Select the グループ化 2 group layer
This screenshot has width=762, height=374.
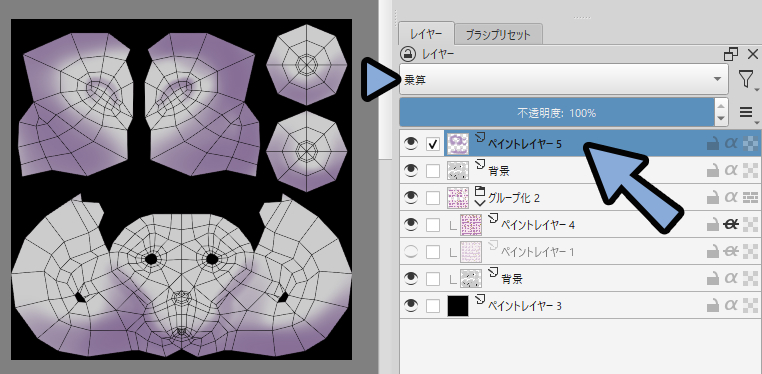pos(514,198)
